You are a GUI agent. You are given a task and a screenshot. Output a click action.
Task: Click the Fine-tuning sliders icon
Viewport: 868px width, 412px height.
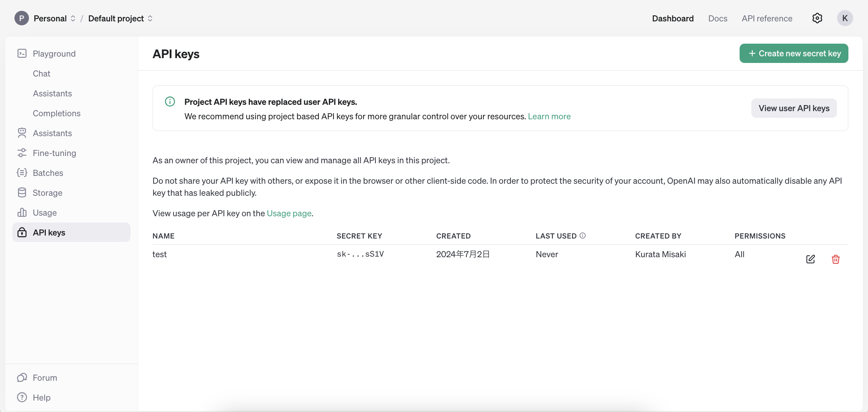(x=22, y=153)
